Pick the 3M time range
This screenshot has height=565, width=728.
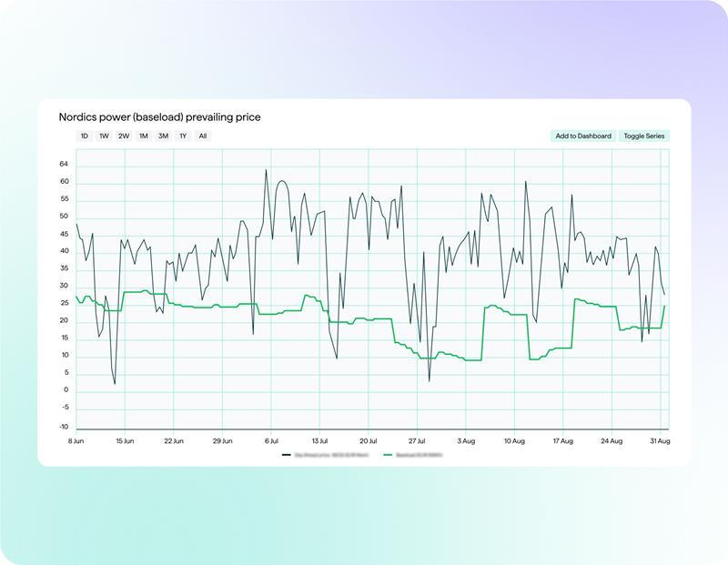coord(163,136)
